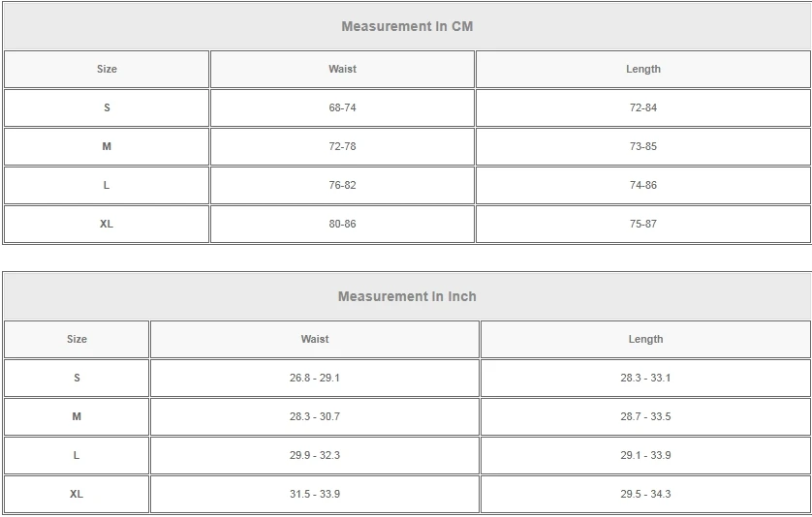Click the 28.3 - 33.1 length value
The image size is (812, 517).
click(x=645, y=378)
